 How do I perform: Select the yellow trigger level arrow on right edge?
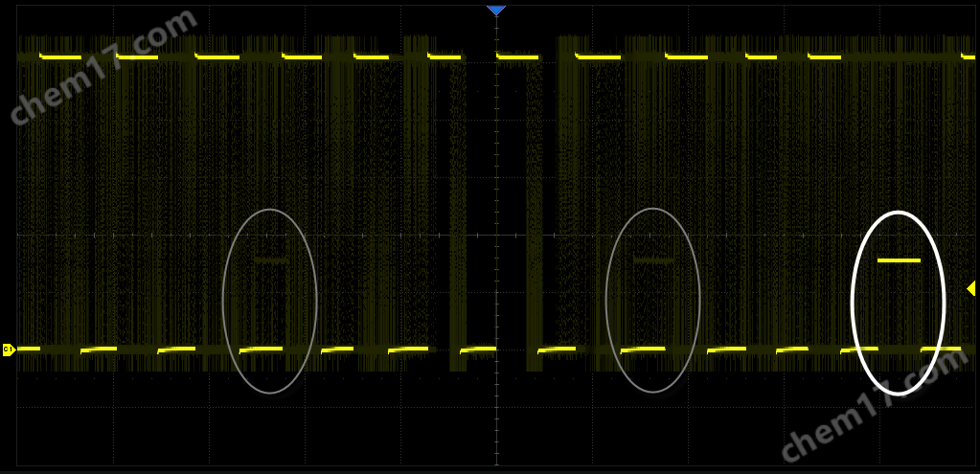coord(970,288)
